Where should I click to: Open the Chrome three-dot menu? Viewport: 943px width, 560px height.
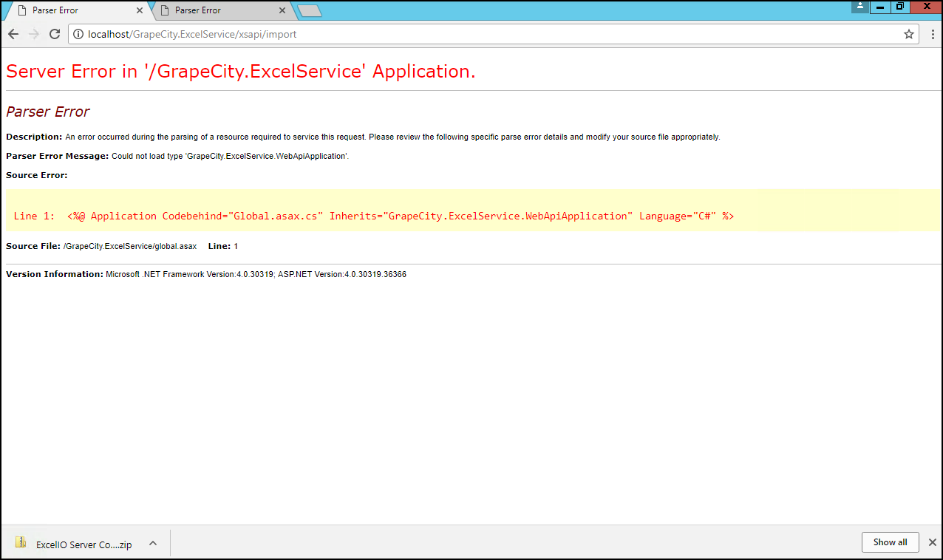click(931, 34)
